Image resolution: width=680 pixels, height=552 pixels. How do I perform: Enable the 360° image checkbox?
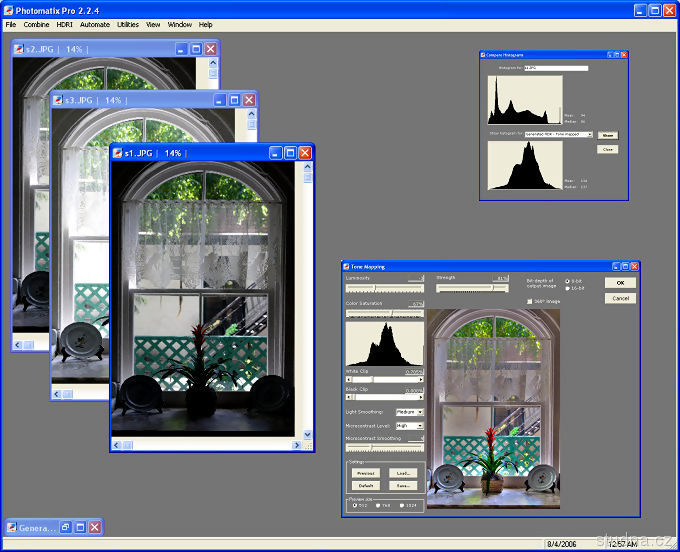[x=529, y=301]
